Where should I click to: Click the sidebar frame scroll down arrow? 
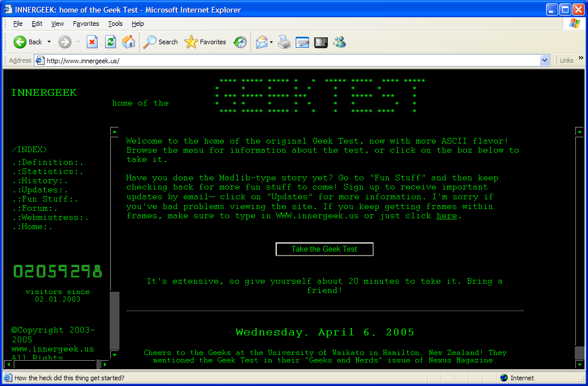click(114, 355)
